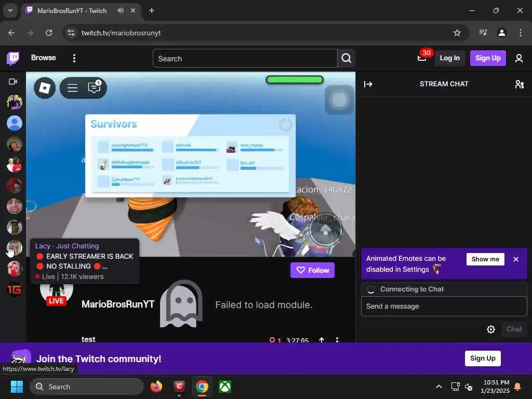
Task: Click the share arrow icon under stream
Action: pyautogui.click(x=321, y=340)
